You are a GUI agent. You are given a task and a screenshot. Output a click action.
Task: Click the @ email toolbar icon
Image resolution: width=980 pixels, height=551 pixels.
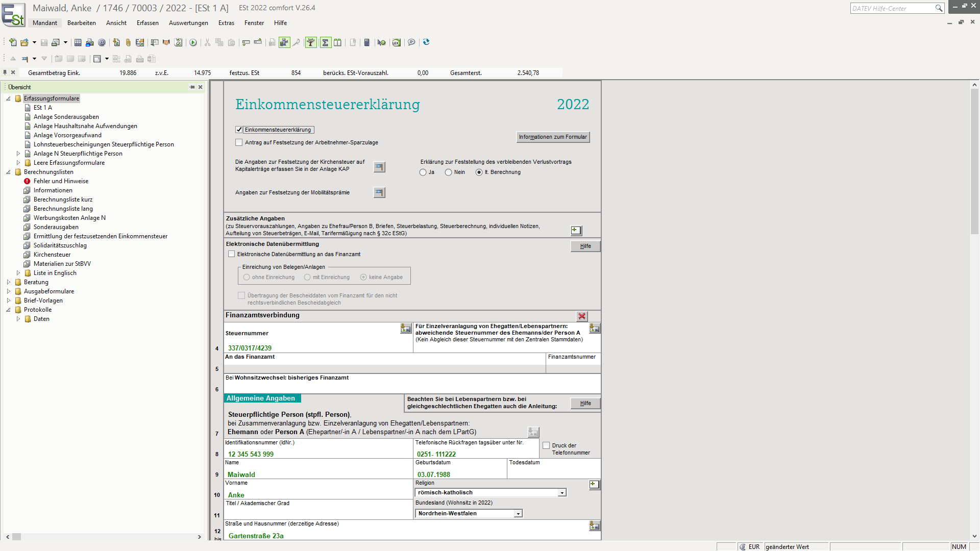pyautogui.click(x=102, y=42)
